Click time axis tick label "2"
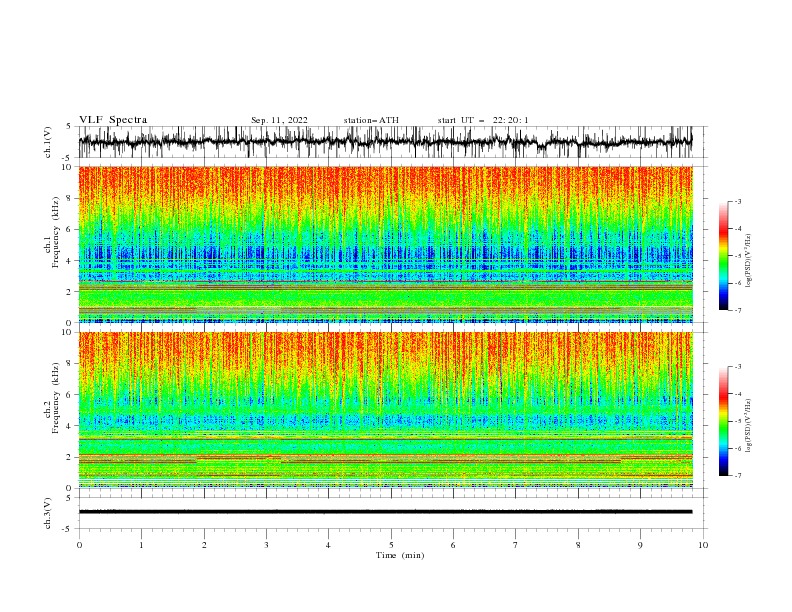 pyautogui.click(x=204, y=545)
